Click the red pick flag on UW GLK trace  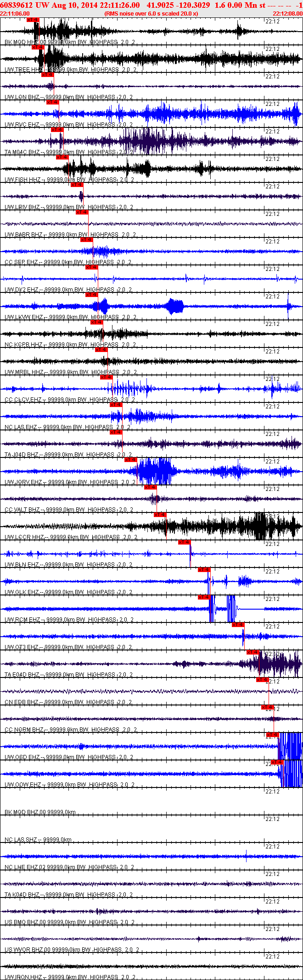(x=204, y=570)
